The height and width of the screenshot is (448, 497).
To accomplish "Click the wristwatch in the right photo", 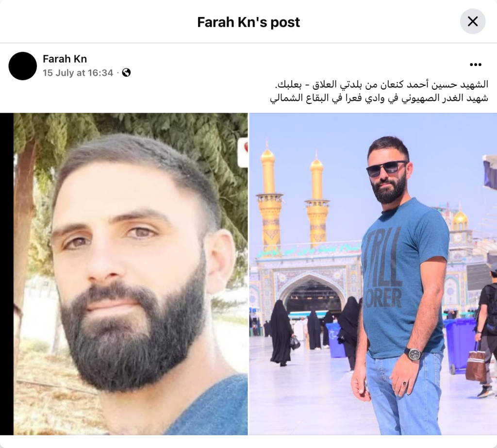I will point(414,353).
